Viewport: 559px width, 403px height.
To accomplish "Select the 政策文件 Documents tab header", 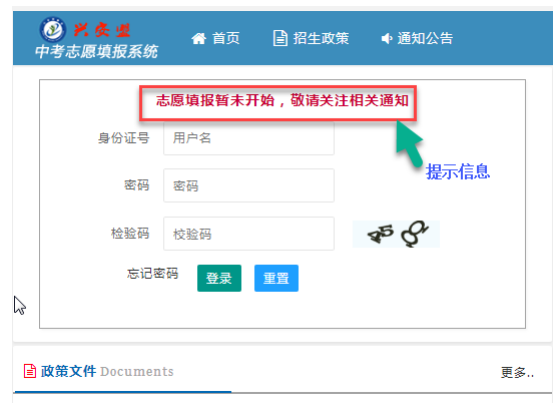I will 99,371.
